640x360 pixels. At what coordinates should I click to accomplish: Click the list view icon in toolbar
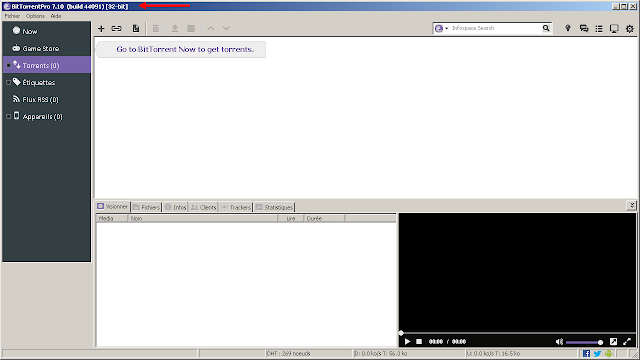click(599, 28)
